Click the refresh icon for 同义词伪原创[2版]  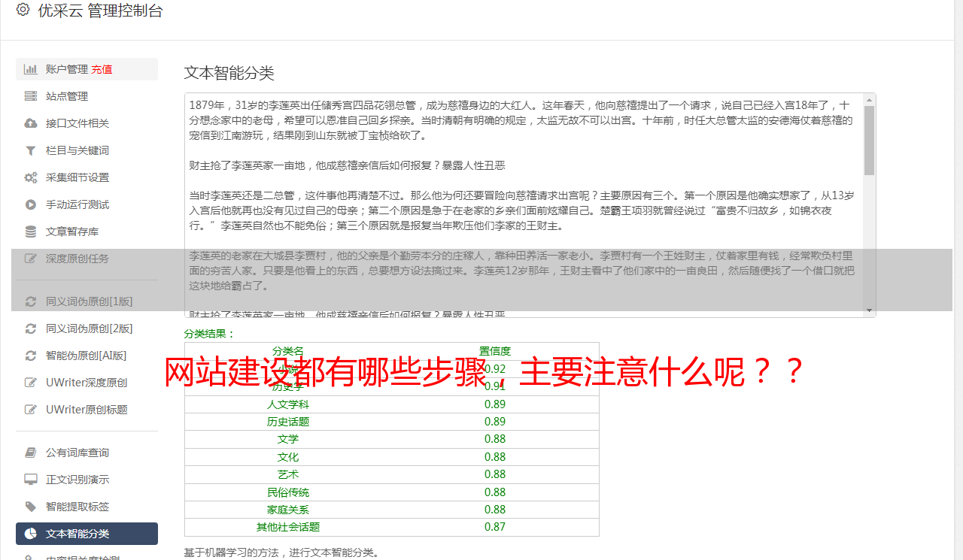(x=31, y=328)
